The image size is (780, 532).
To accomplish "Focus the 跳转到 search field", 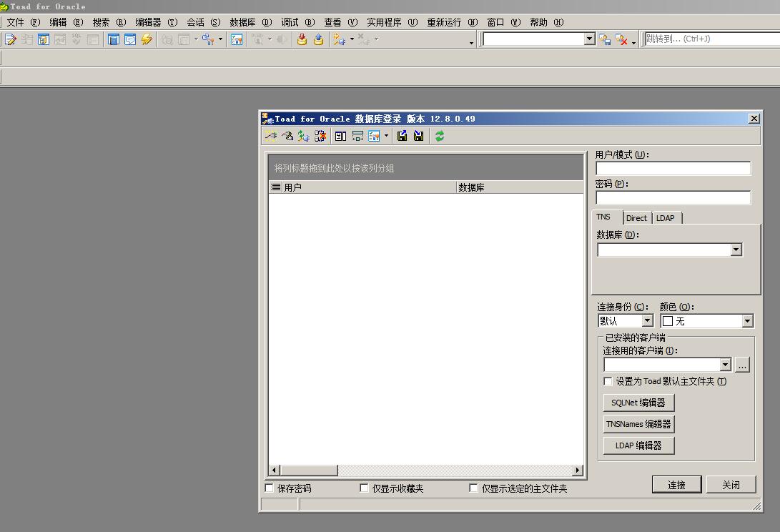I will point(712,39).
